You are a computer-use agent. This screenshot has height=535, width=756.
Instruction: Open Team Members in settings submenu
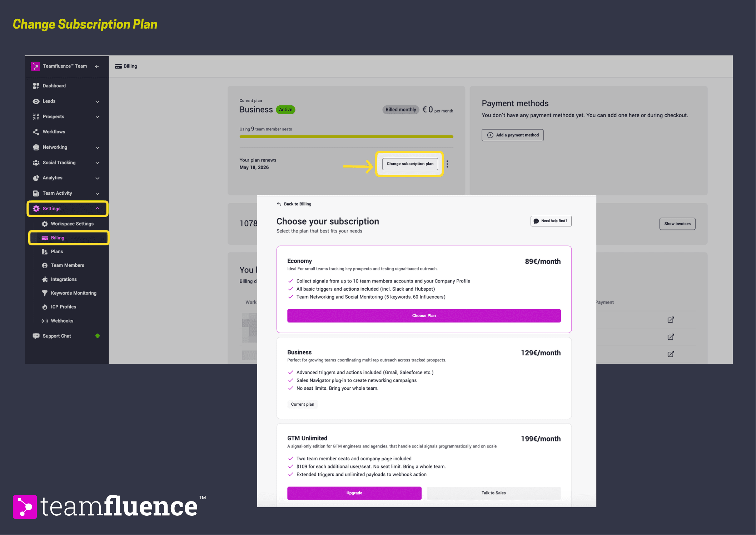click(67, 265)
